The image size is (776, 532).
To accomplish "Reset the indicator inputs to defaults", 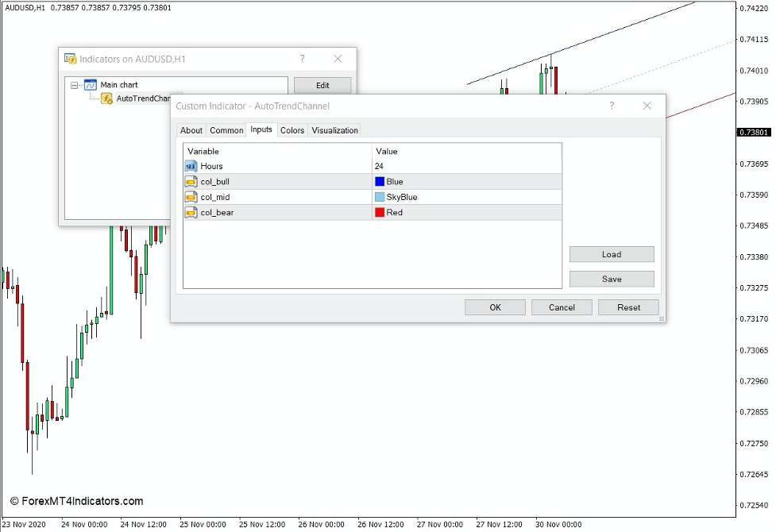I will point(627,307).
